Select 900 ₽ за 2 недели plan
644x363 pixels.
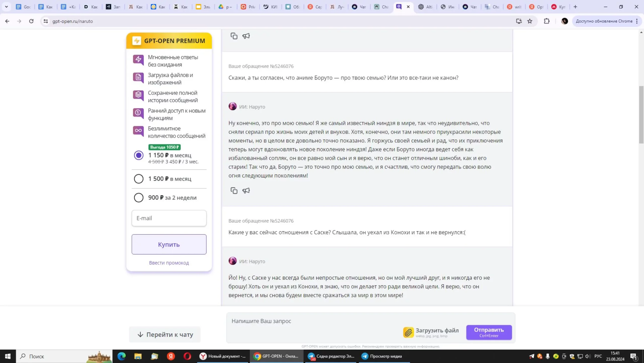click(x=138, y=198)
